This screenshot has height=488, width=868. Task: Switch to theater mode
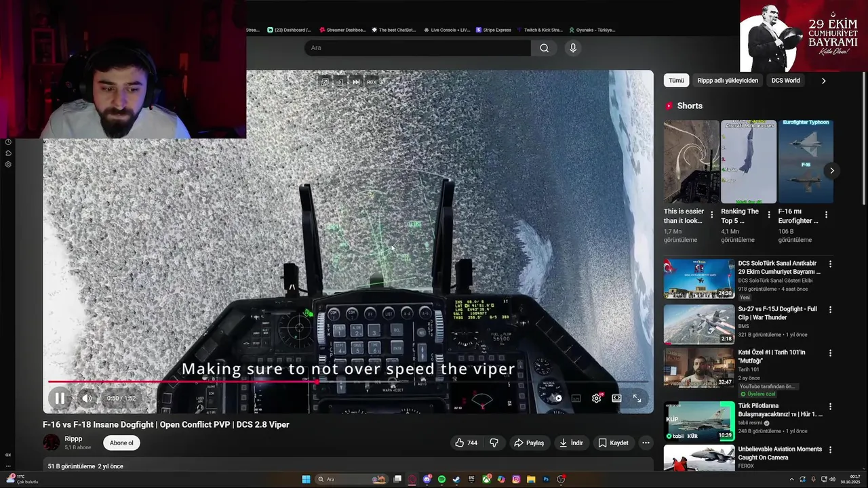[616, 399]
